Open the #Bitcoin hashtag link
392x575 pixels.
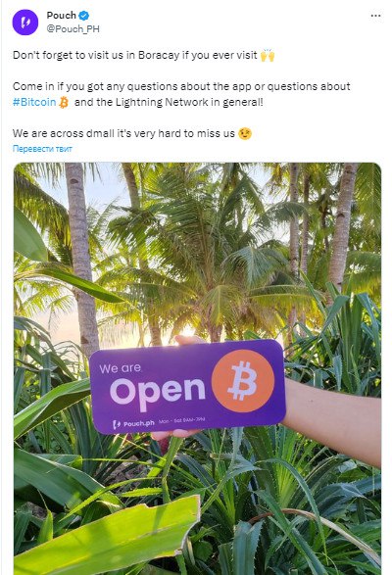click(34, 102)
